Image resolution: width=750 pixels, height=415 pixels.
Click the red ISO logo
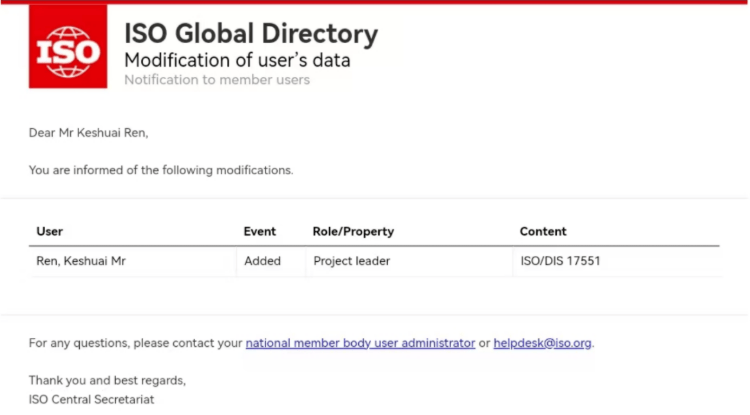coord(68,49)
